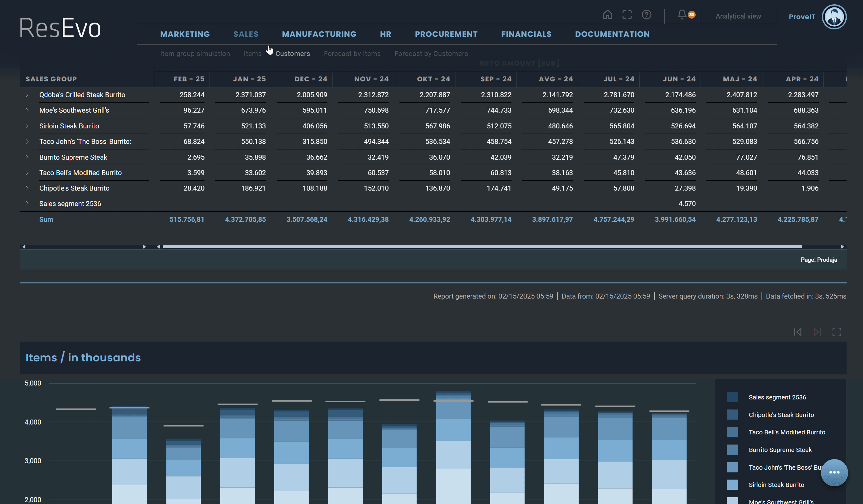This screenshot has width=863, height=504.
Task: Expand Qdoba's Grilled Steak Burrito row
Action: [x=28, y=95]
